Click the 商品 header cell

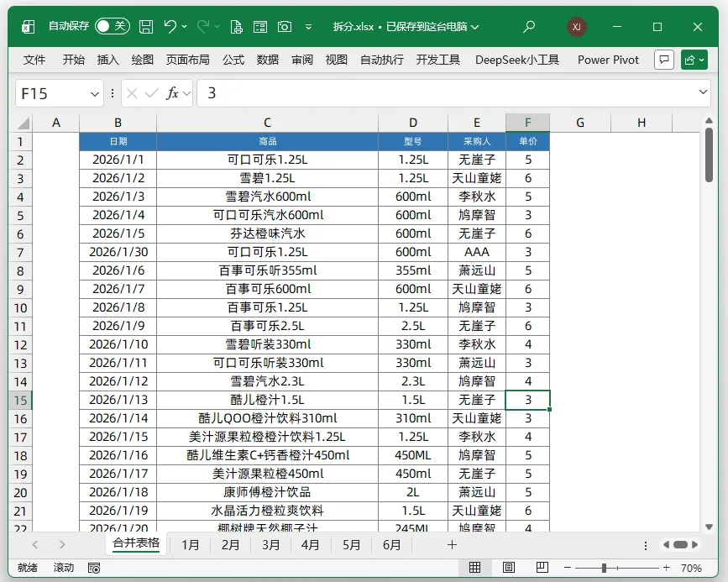click(x=267, y=141)
